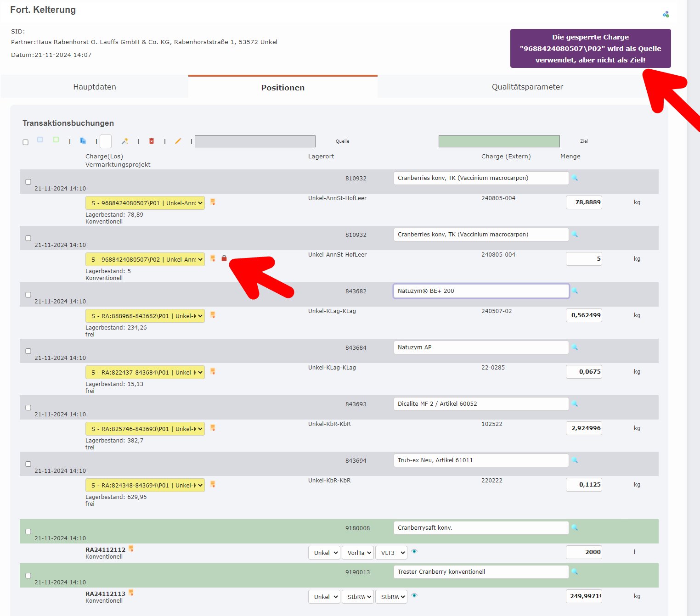Switch to the Hauptdaten tab
The height and width of the screenshot is (616, 700).
94,87
